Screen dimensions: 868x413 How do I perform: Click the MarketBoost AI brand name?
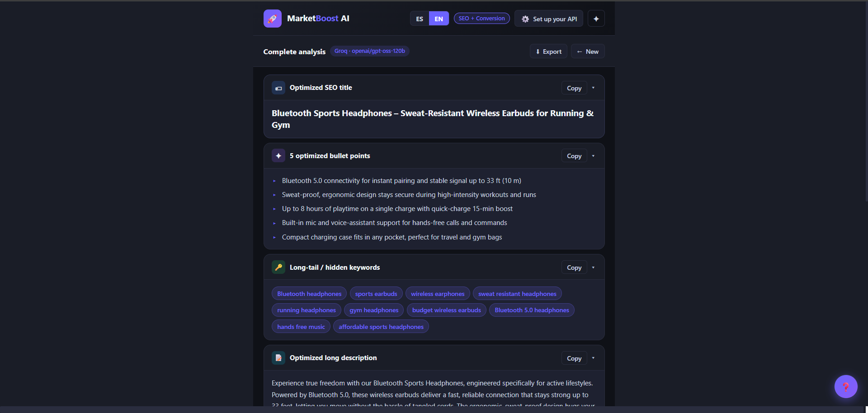pos(318,19)
